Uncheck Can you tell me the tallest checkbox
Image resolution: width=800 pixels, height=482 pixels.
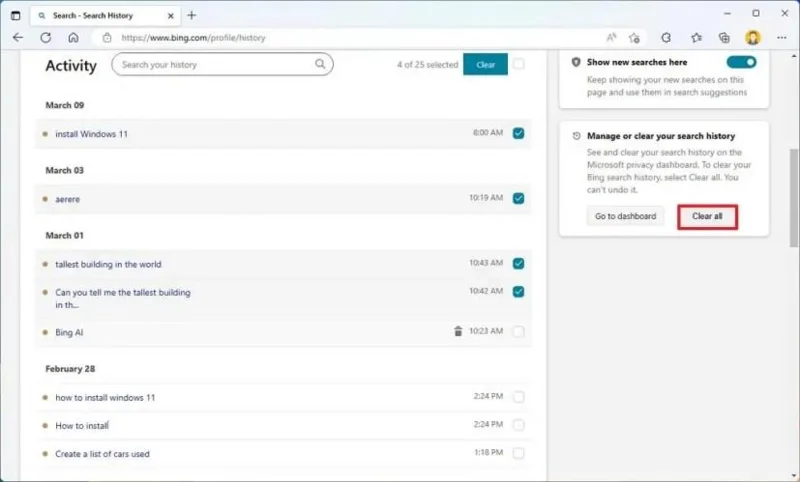pyautogui.click(x=518, y=292)
